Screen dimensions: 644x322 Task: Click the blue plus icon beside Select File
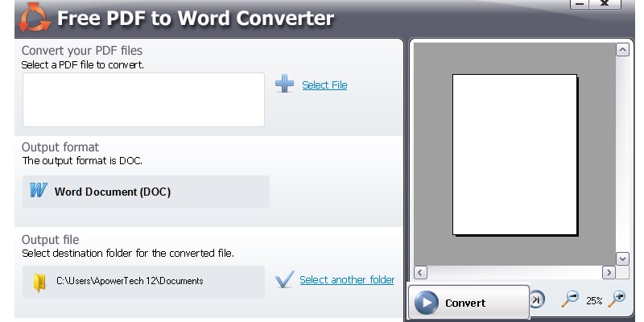(x=284, y=84)
